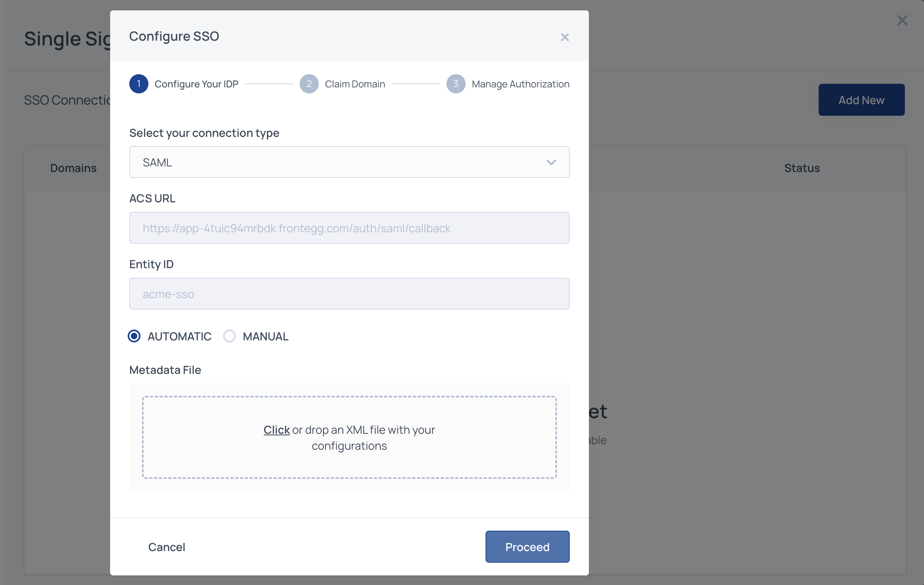Click the MANUAL option label
Screen dimensions: 924x585
[x=265, y=336]
